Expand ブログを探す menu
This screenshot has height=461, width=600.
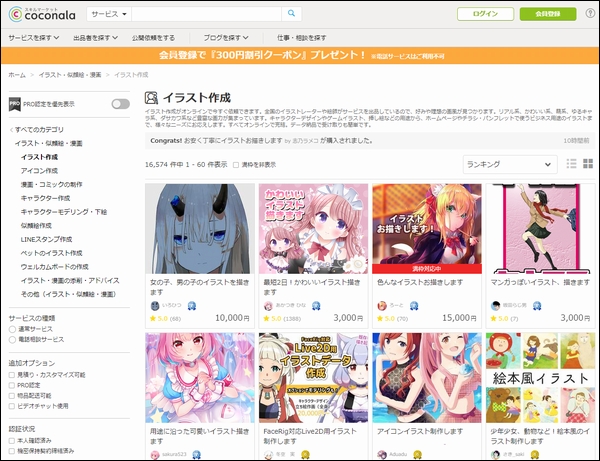pyautogui.click(x=226, y=37)
